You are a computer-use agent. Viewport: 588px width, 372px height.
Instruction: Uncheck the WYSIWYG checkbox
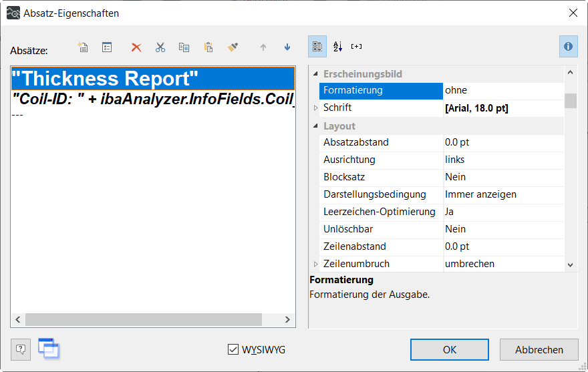[x=233, y=349]
